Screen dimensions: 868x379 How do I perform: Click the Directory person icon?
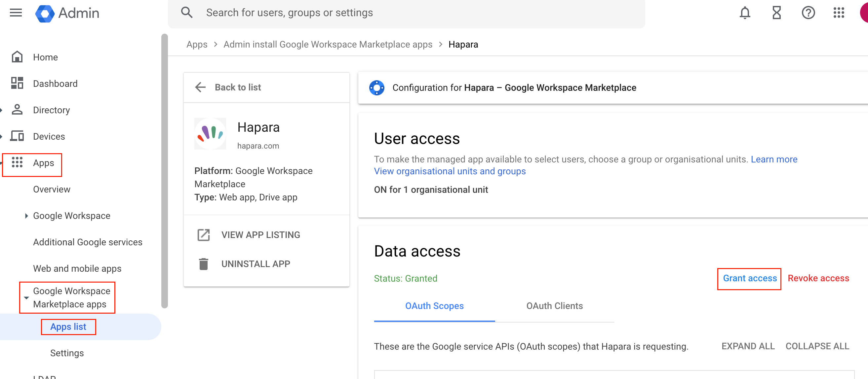[17, 110]
